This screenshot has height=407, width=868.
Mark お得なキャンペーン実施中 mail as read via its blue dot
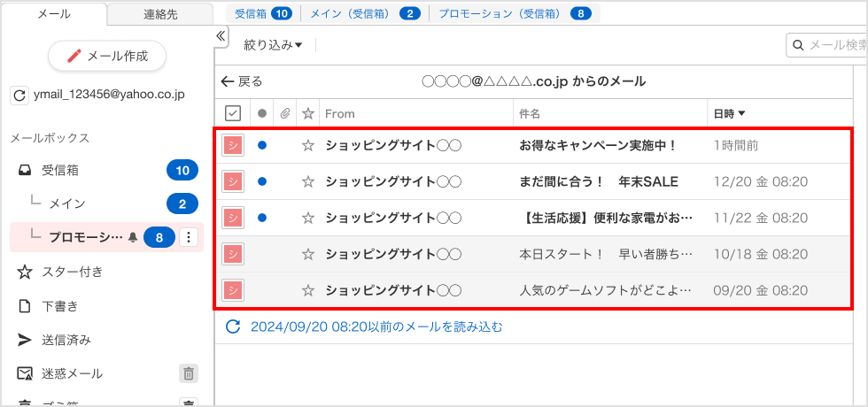(x=262, y=145)
